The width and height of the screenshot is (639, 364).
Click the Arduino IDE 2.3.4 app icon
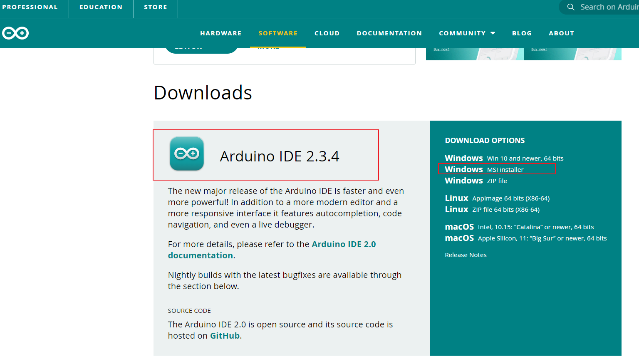tap(187, 154)
